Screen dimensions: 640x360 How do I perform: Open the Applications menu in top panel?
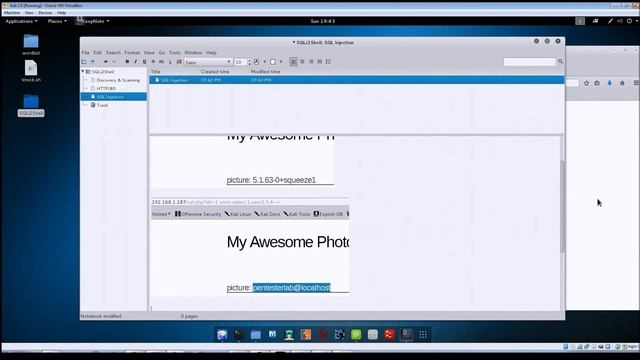point(21,21)
